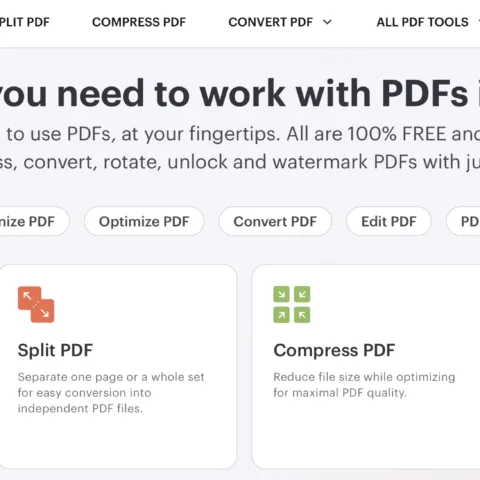480x480 pixels.
Task: Open the Compress PDF card title
Action: tap(334, 350)
